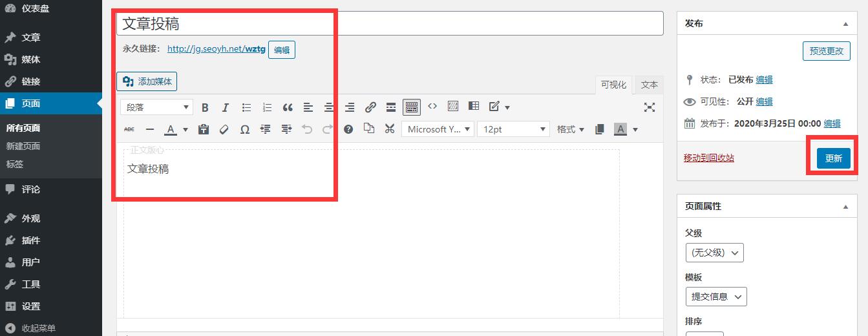Open the special character omega tool

coord(245,129)
